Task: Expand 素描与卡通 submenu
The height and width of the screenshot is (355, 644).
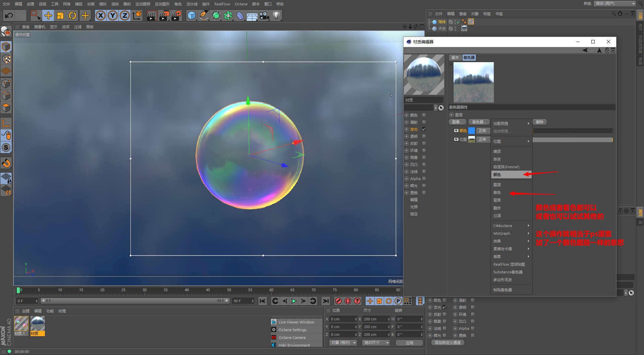Action: tap(511, 249)
